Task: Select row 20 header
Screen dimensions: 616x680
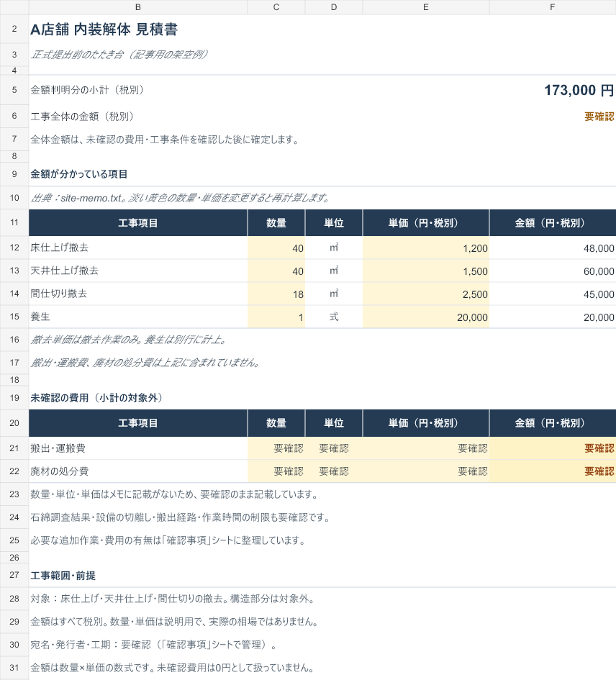Action: coord(14,423)
